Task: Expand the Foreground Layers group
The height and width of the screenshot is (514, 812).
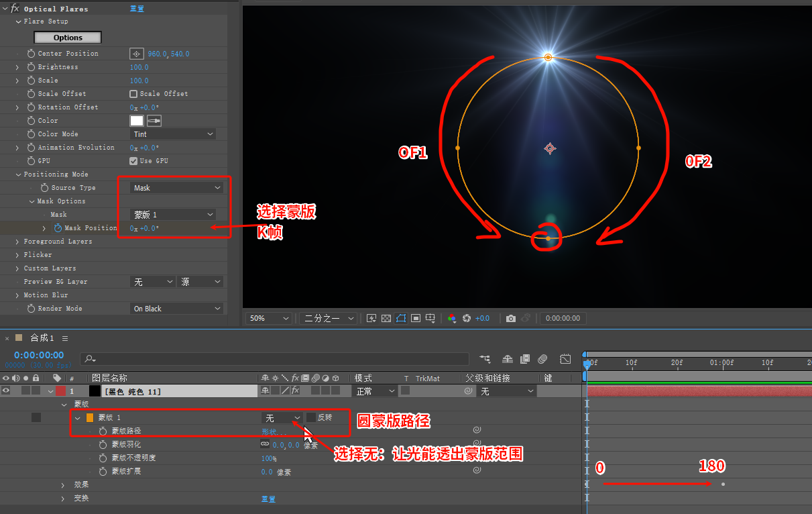Action: (x=17, y=242)
